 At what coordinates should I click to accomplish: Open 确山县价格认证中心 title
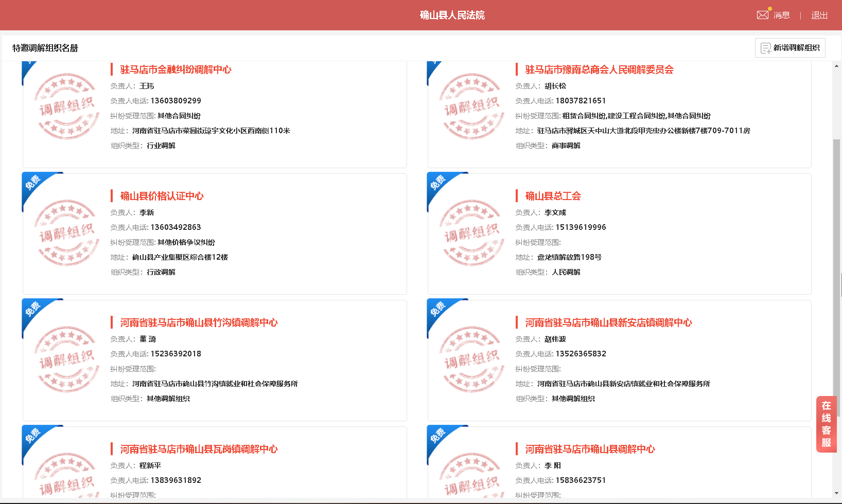click(162, 196)
